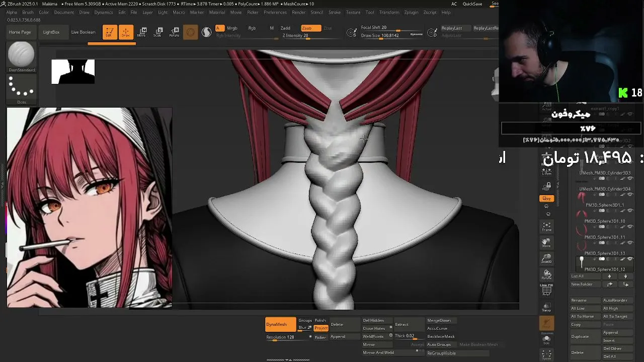The width and height of the screenshot is (644, 362).
Task: Select the Scale transform icon
Action: coord(157,32)
